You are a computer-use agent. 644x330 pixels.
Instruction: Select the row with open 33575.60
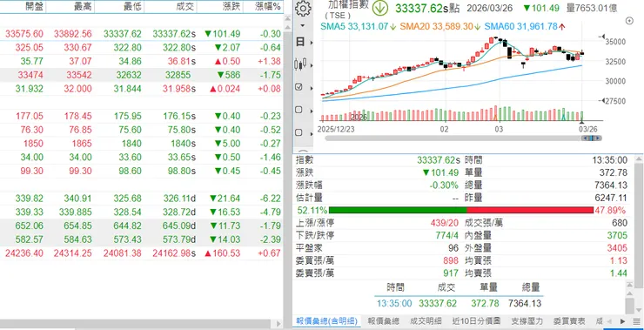pos(141,34)
